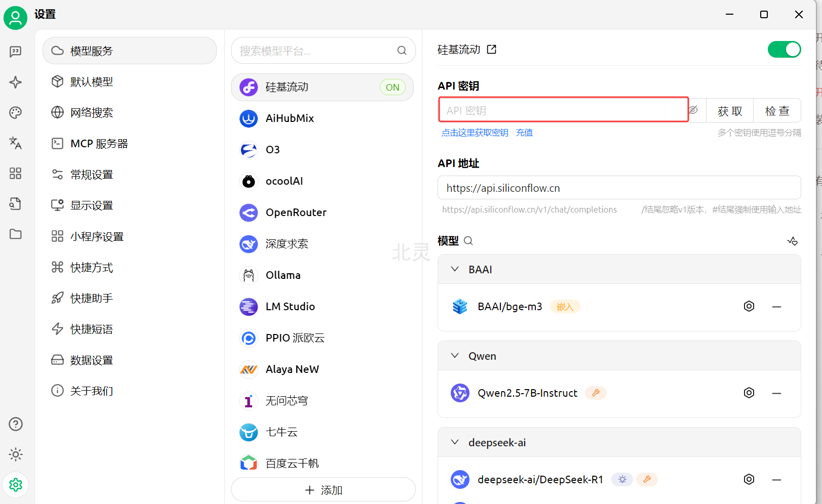Select the 七牛云 provider
Screen dimensions: 822x504
click(x=323, y=432)
